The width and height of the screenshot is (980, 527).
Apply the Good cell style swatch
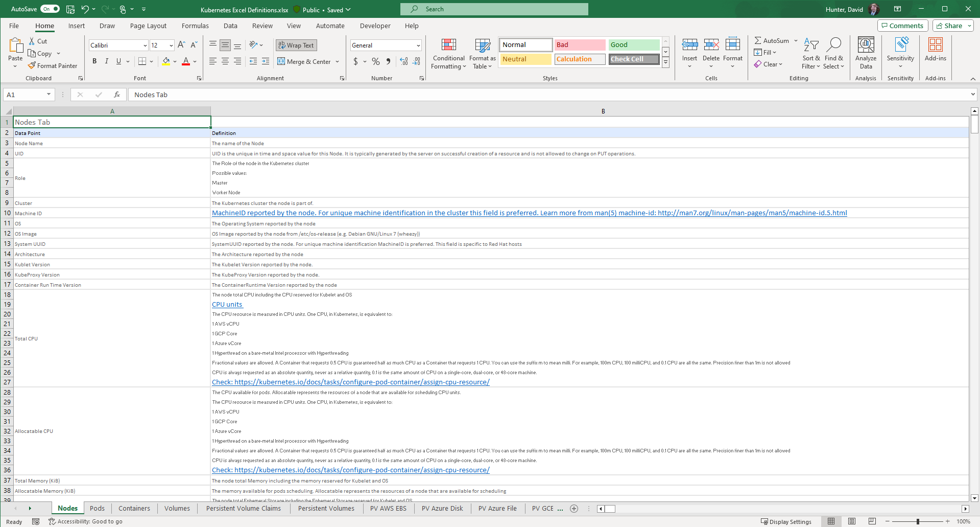pos(633,45)
